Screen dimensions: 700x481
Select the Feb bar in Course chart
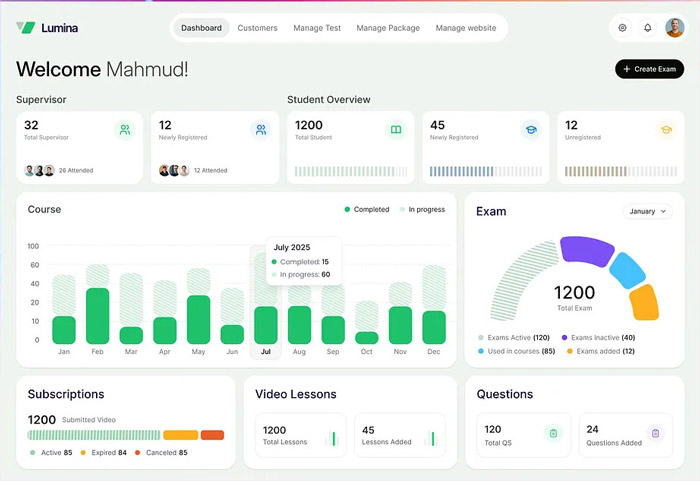click(x=97, y=315)
